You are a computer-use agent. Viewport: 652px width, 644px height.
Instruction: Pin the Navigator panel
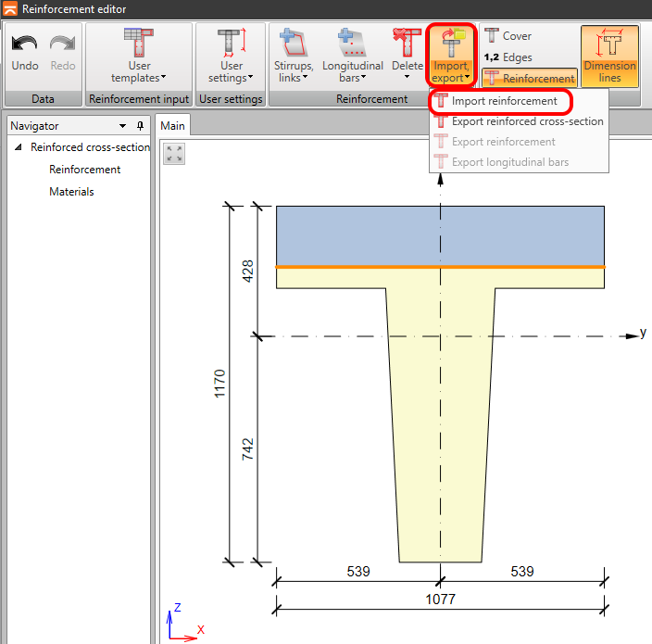pyautogui.click(x=140, y=126)
